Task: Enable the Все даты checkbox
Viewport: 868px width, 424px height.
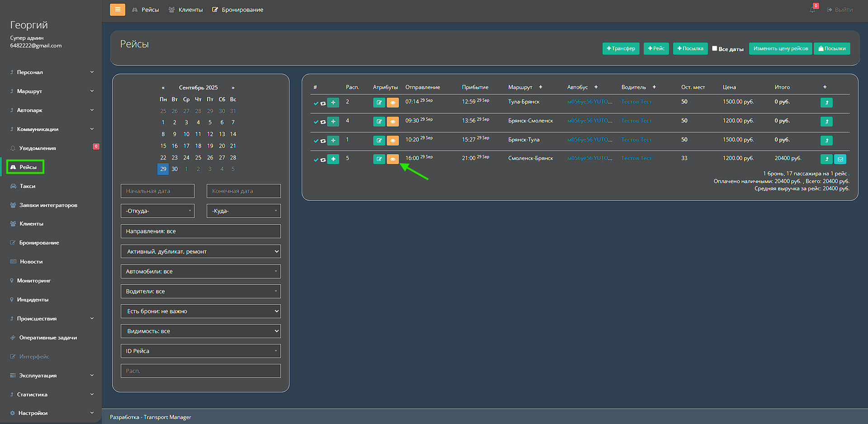Action: [715, 48]
